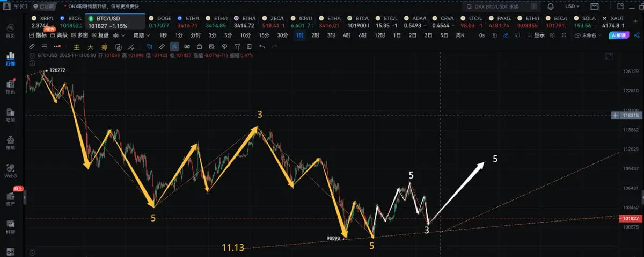Open the horizontal lines drawing tool
Screen dimensions: 644x257
[44, 47]
